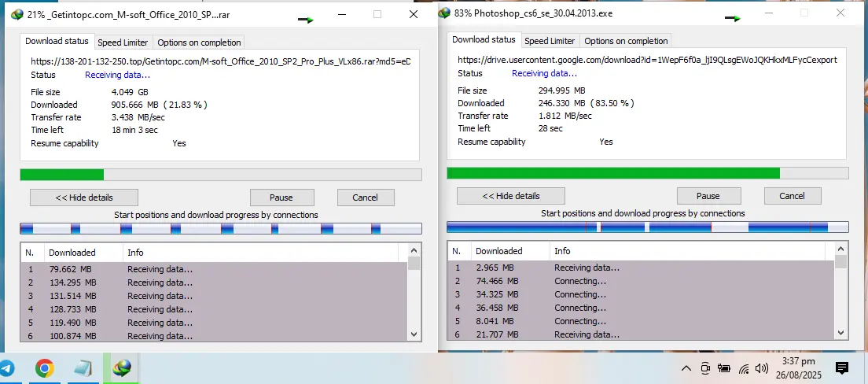
Task: Select connection row with 119.490 MB
Action: 215,323
